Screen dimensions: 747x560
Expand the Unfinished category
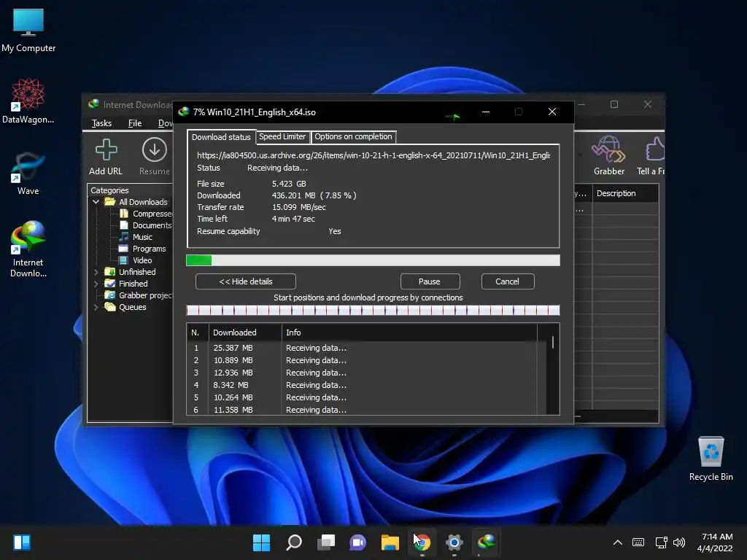point(96,272)
